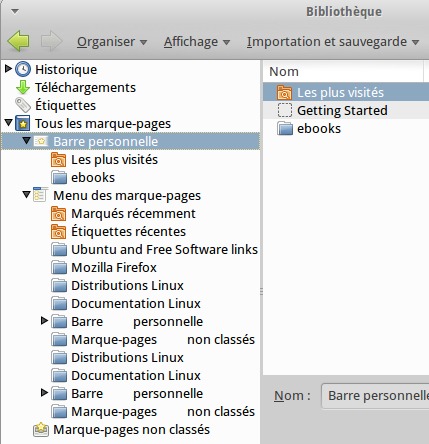Click the Nom text field

(375, 396)
